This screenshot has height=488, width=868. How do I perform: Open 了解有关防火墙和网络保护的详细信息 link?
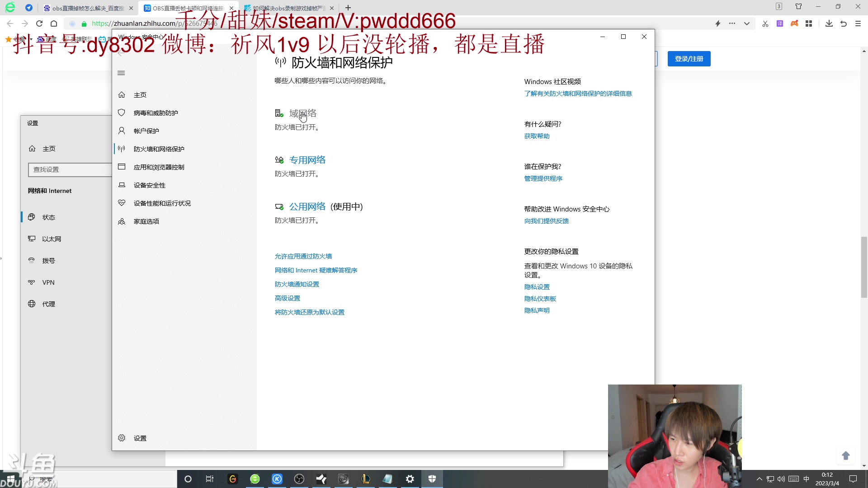click(x=578, y=94)
